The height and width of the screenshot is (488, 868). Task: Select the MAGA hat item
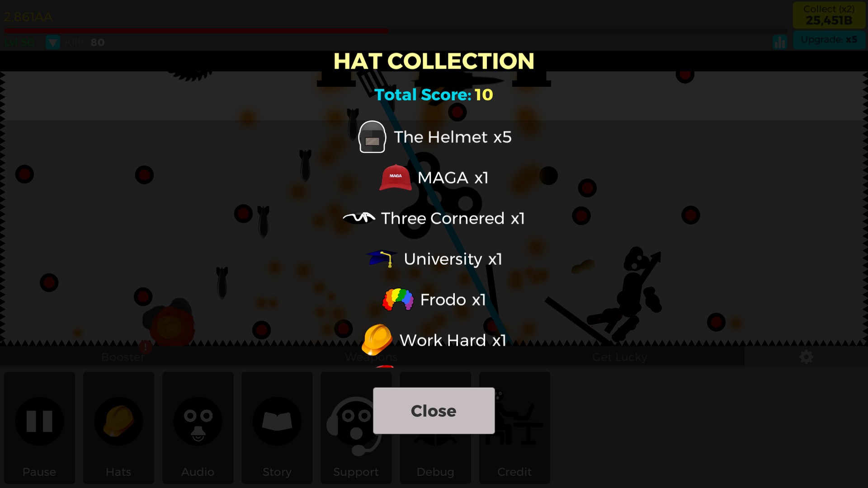click(434, 177)
